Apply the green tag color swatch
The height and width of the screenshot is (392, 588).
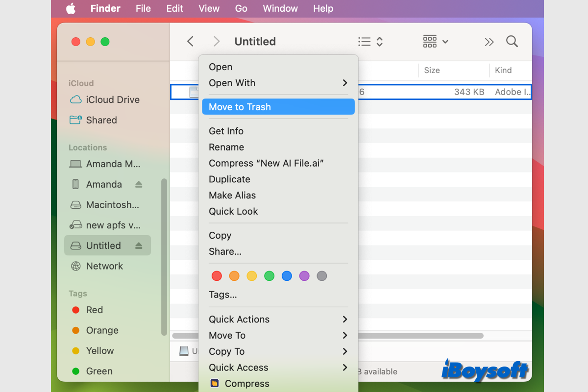[x=269, y=276]
